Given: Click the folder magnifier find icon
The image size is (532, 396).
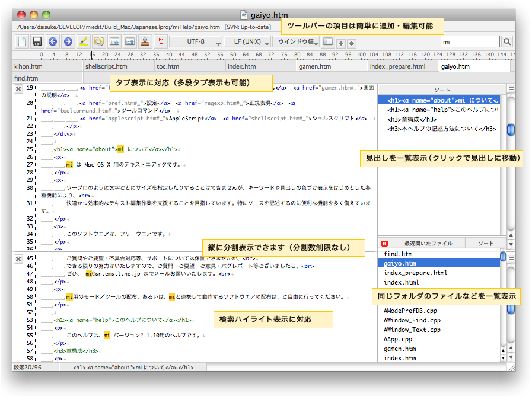Looking at the screenshot, I should [x=99, y=42].
